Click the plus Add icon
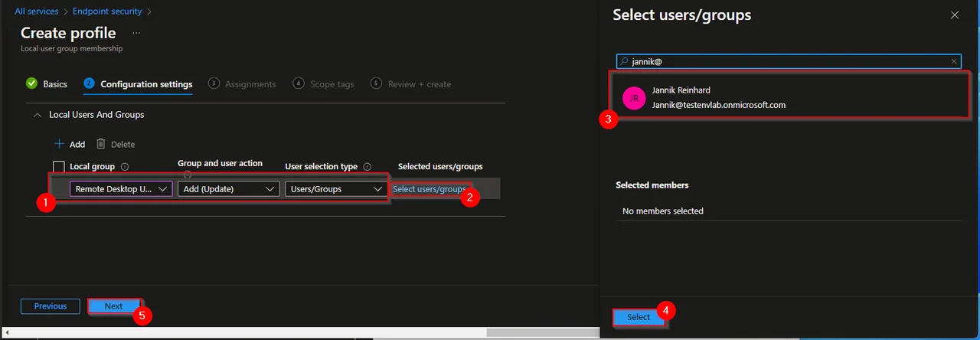 pos(60,144)
